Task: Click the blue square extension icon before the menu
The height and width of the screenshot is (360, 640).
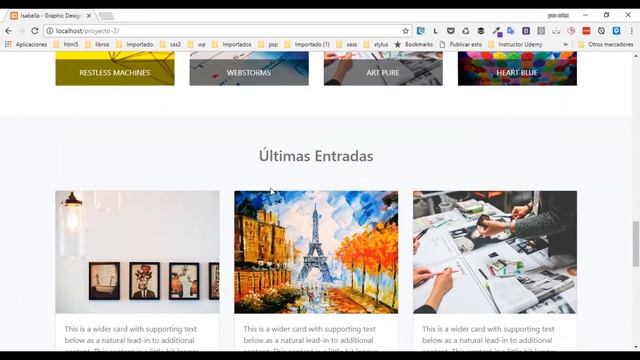Action: (616, 31)
